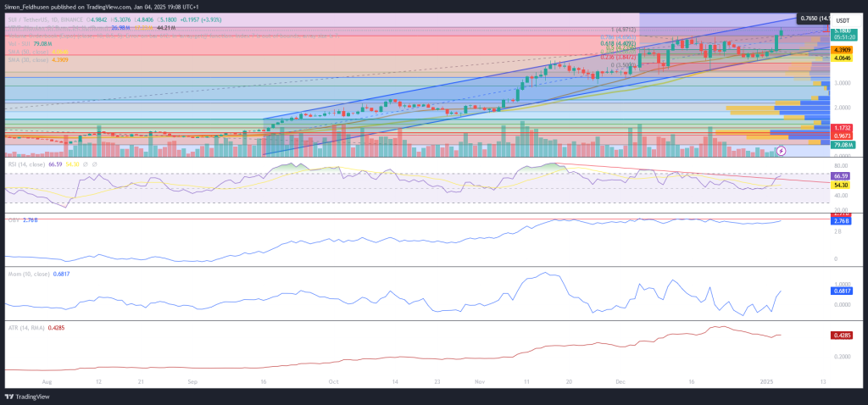Click the yellow 54.30 RSI scale label
The height and width of the screenshot is (405, 868).
[x=841, y=186]
